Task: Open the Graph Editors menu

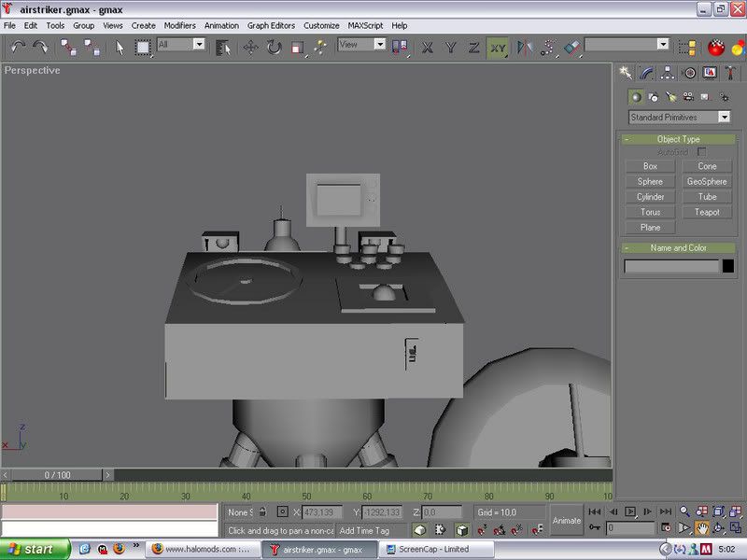Action: pyautogui.click(x=271, y=26)
